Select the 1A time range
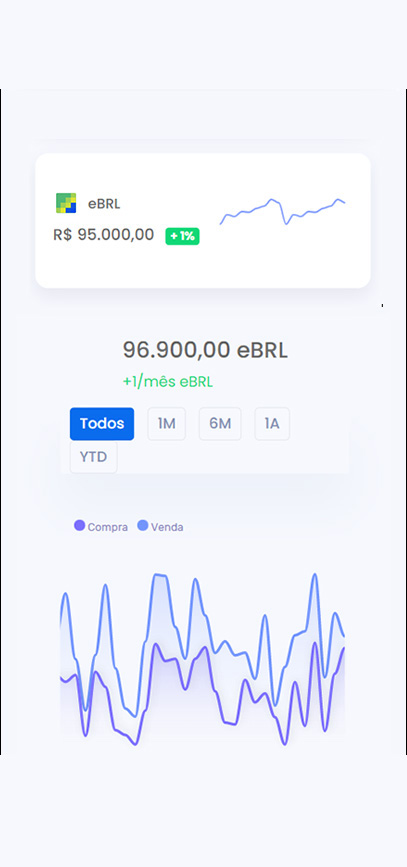Screen dimensions: 407x867 [x=272, y=424]
